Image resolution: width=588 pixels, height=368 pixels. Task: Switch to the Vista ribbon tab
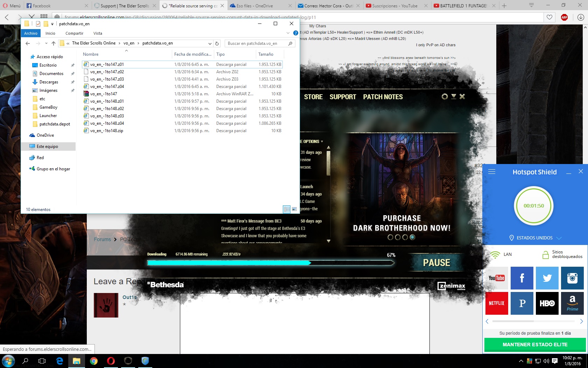click(x=98, y=33)
